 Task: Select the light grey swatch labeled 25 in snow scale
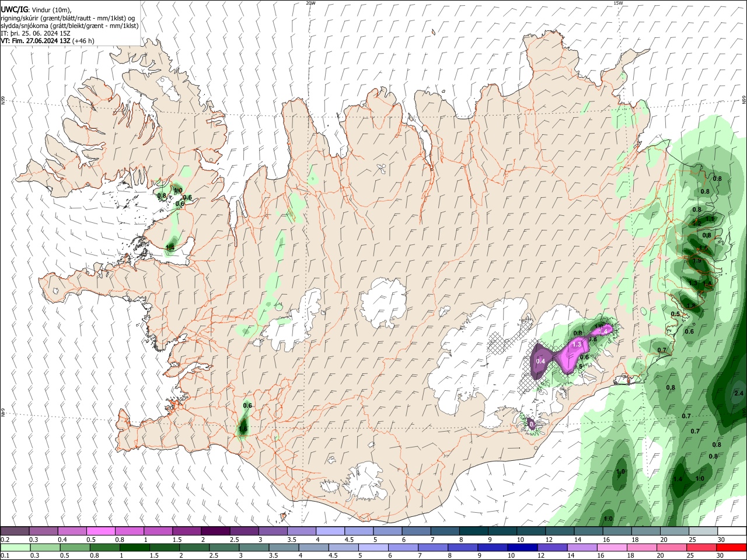coord(703,531)
